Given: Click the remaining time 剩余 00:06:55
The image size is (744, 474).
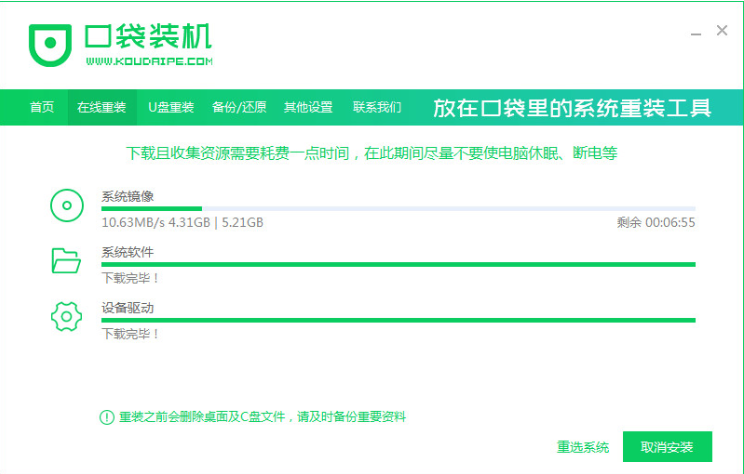Looking at the screenshot, I should 656,223.
